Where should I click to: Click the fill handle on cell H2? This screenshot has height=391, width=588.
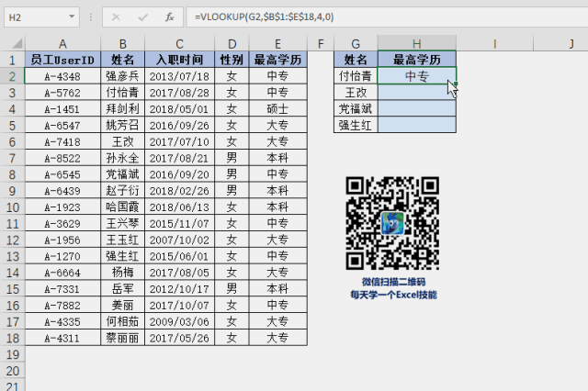pyautogui.click(x=456, y=84)
